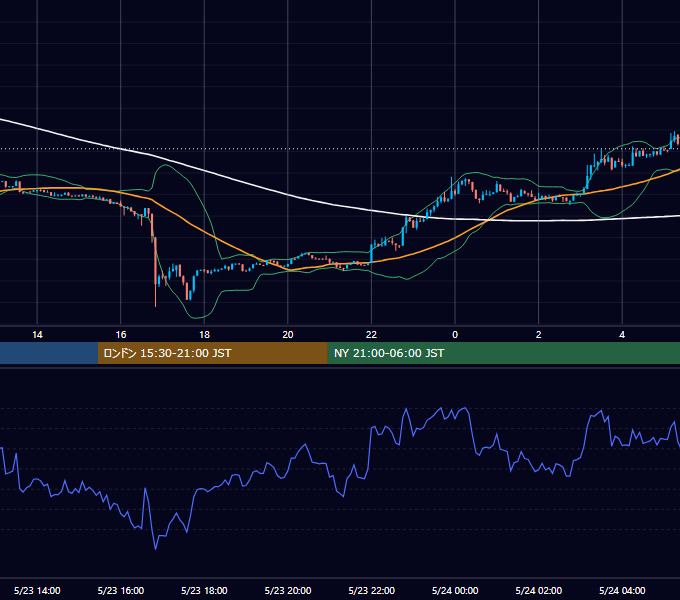The image size is (680, 600).
Task: Click the 14 hour label on price chart axis
Action: click(x=37, y=335)
